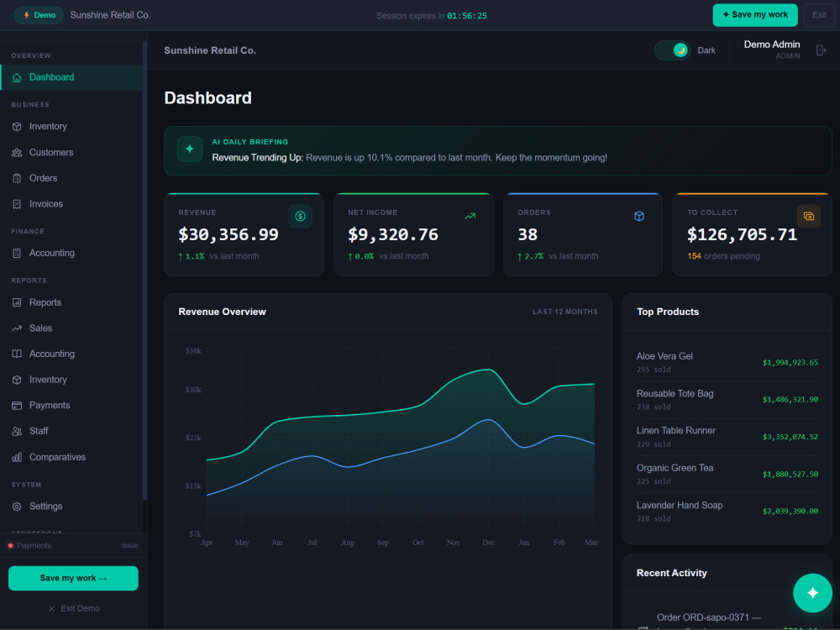
Task: Click the Invoices document icon
Action: [x=17, y=203]
